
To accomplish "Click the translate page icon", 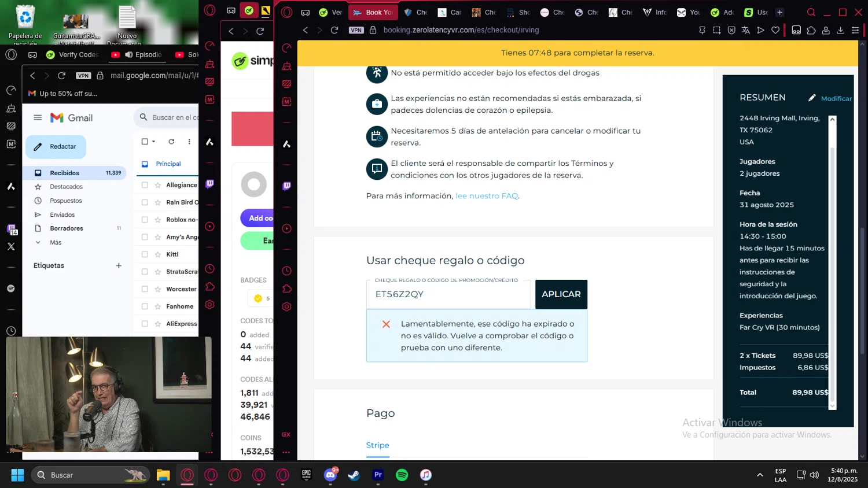I will (x=746, y=30).
